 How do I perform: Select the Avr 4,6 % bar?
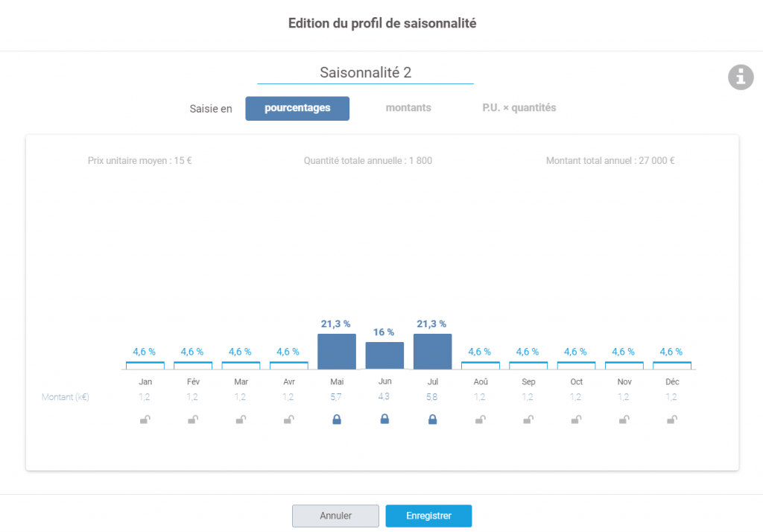click(x=288, y=365)
